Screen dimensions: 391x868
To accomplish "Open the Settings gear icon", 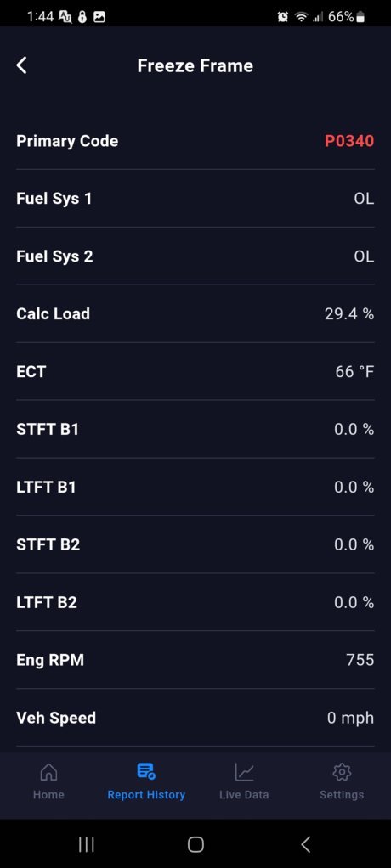I will coord(342,771).
